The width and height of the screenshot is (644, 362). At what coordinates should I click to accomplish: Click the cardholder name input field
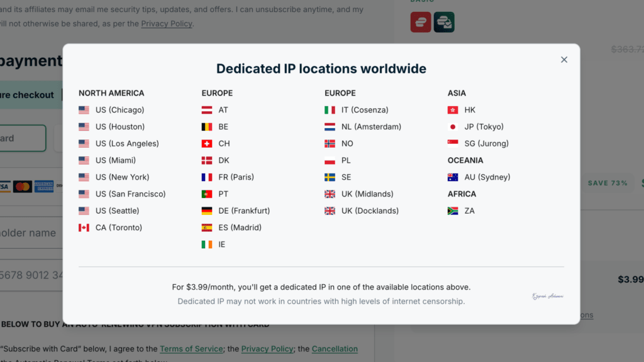31,233
